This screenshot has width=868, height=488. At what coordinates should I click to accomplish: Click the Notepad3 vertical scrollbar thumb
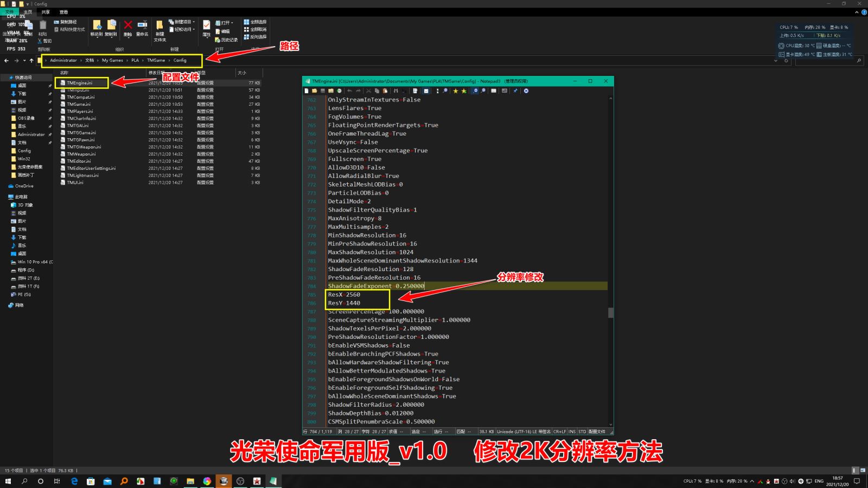click(611, 313)
